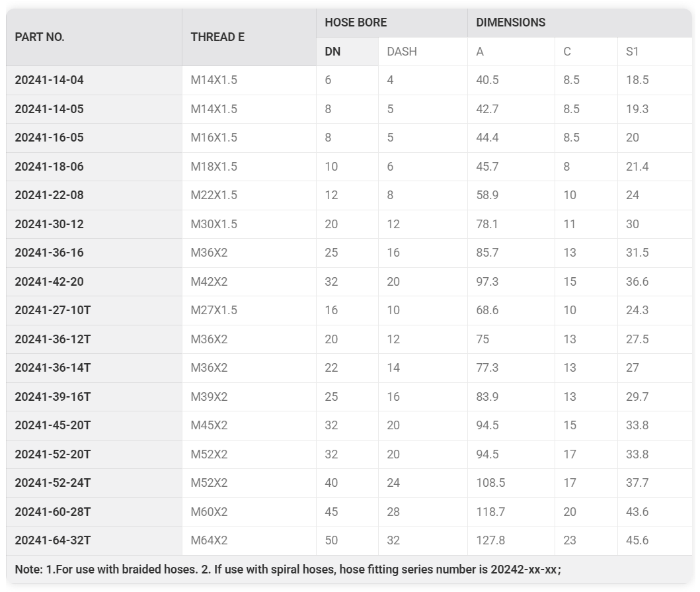700x592 pixels.
Task: Select the DN sub-header cell
Action: (x=333, y=52)
